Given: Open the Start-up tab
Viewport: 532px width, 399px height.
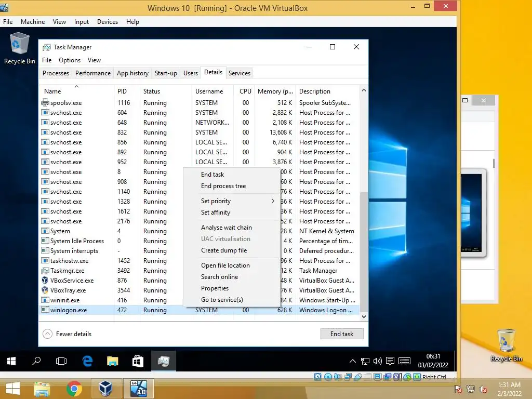Looking at the screenshot, I should coord(166,73).
